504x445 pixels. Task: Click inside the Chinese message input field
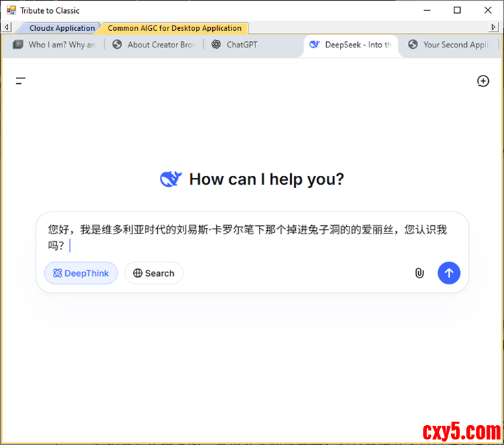click(x=247, y=238)
